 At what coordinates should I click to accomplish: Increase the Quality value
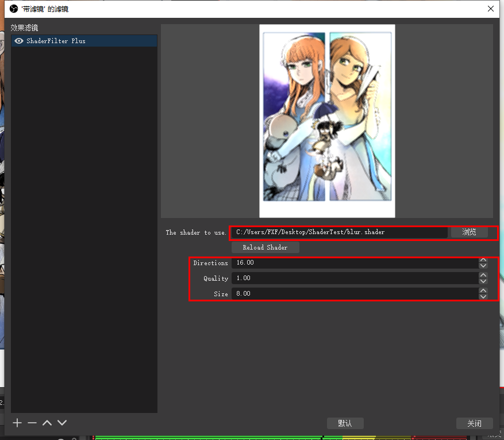coord(483,276)
